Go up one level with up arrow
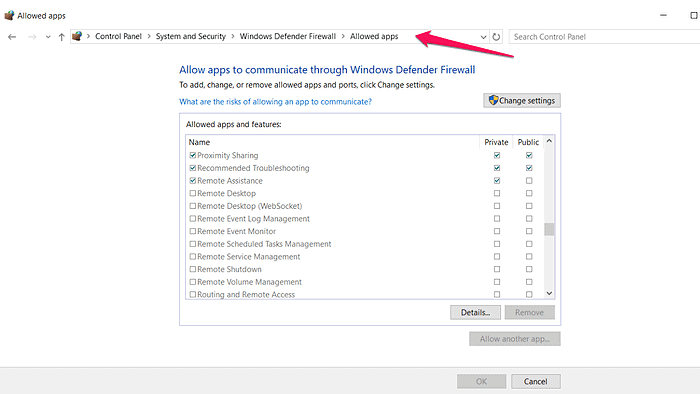The height and width of the screenshot is (394, 700). pos(62,37)
